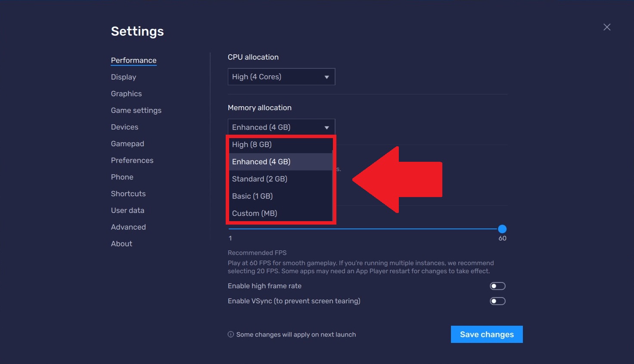This screenshot has width=634, height=364.
Task: Click the Save changes button
Action: (x=487, y=334)
